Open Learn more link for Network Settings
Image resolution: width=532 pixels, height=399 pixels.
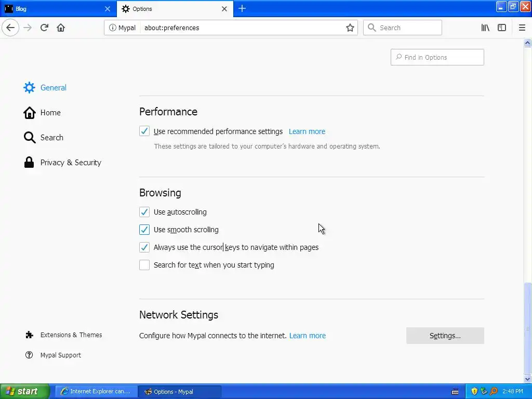[x=308, y=336]
